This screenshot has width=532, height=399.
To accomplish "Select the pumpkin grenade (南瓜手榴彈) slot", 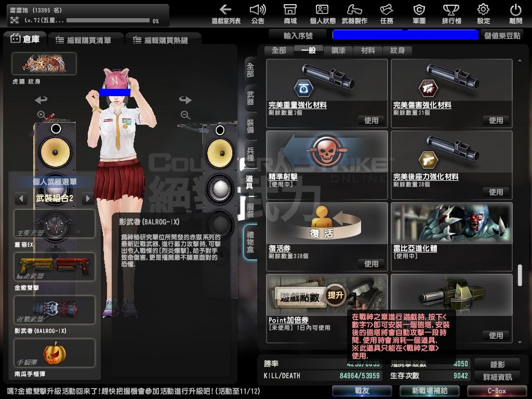I will click(x=54, y=353).
